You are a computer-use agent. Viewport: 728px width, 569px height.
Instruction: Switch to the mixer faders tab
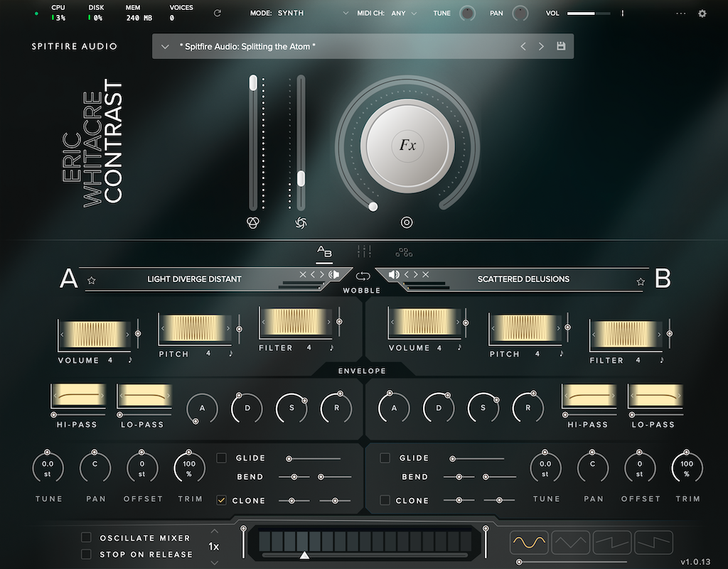364,251
